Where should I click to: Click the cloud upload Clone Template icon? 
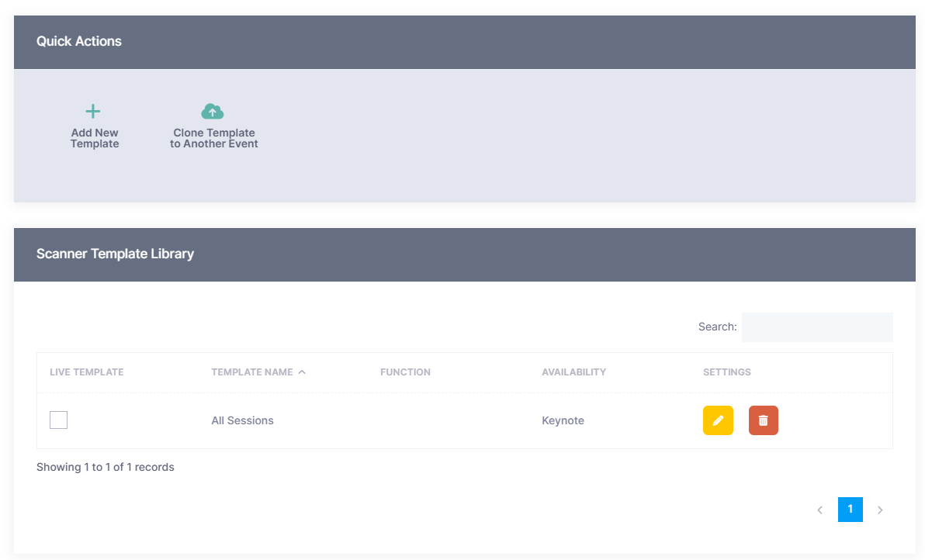[x=213, y=112]
